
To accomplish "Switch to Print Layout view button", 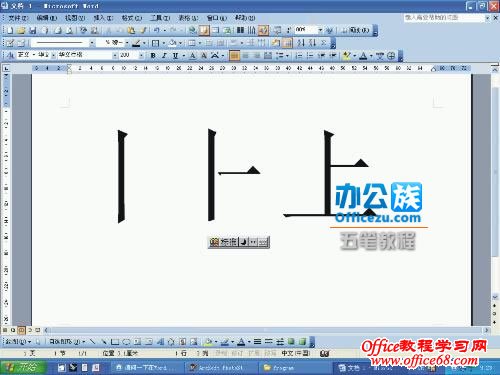I will (21, 330).
